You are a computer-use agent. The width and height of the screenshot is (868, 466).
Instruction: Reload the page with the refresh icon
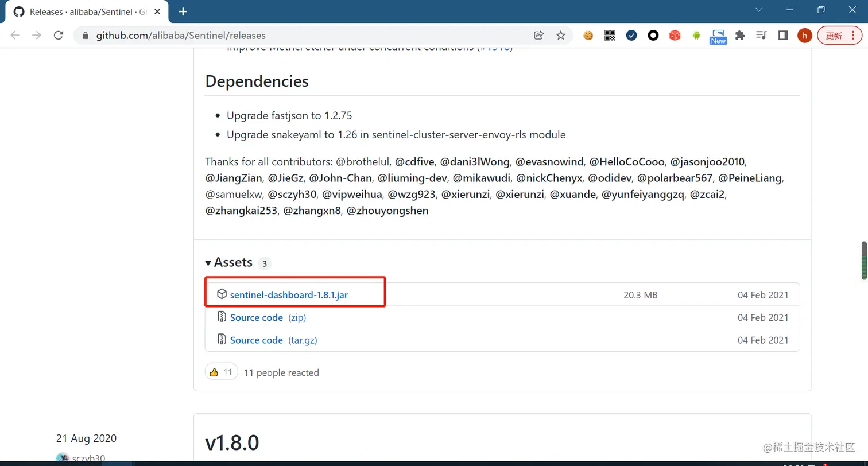58,36
